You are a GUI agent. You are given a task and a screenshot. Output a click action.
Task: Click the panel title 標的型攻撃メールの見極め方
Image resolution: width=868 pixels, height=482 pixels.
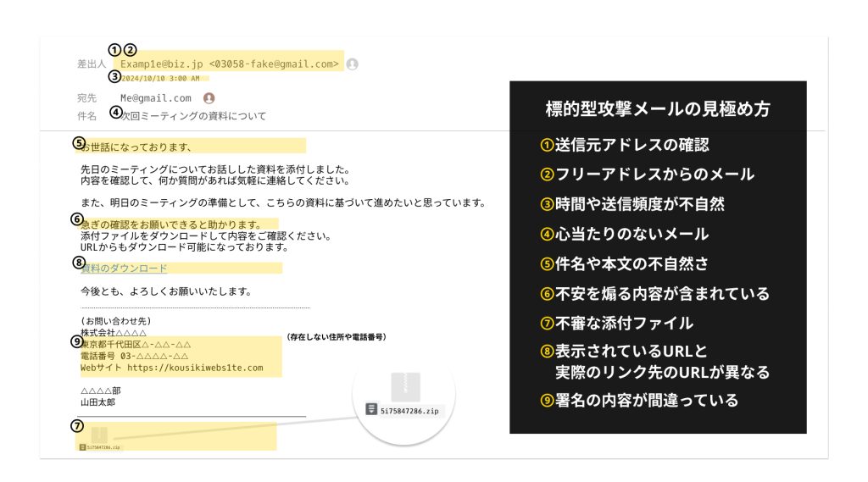coord(658,108)
